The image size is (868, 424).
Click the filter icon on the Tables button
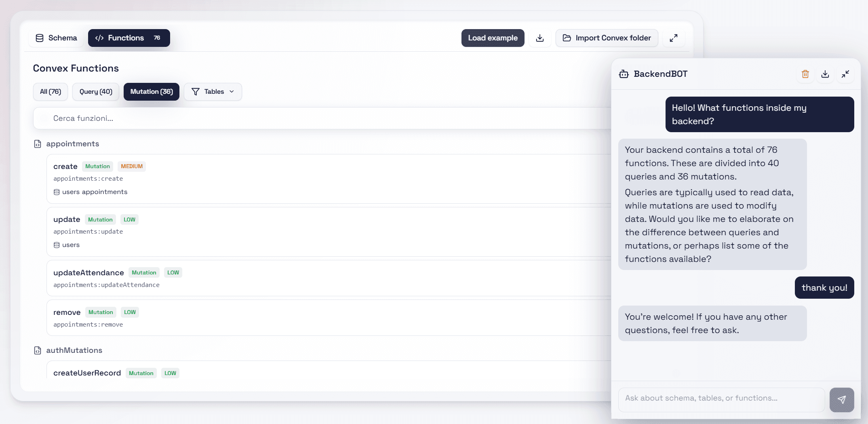(196, 91)
